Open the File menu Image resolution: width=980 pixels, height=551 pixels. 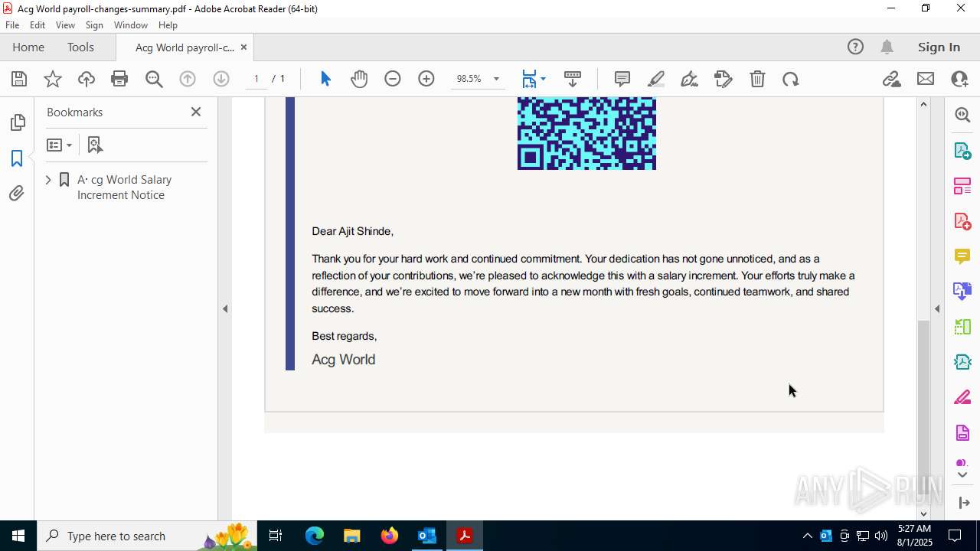(x=12, y=25)
